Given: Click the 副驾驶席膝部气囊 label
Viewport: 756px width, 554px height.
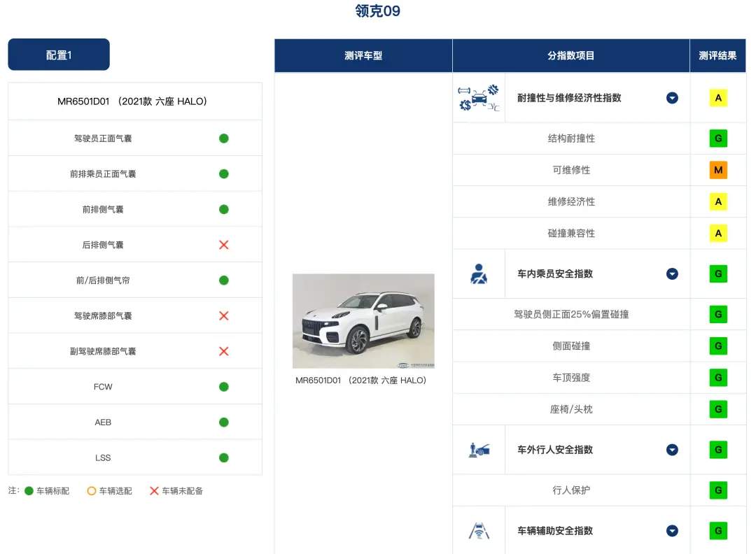Looking at the screenshot, I should [x=103, y=351].
